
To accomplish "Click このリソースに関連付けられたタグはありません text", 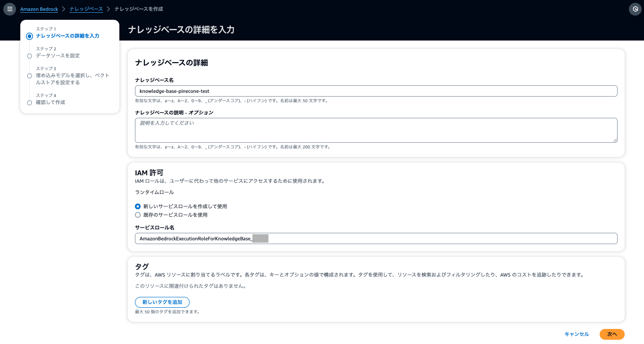I will click(191, 286).
